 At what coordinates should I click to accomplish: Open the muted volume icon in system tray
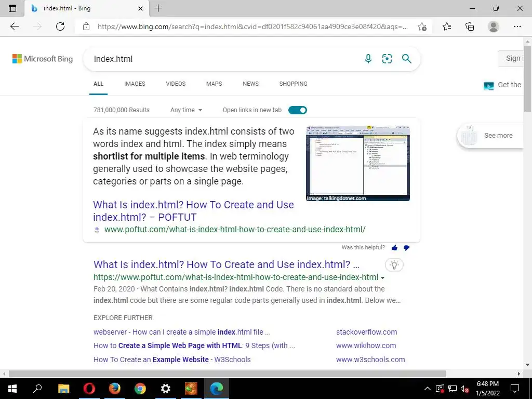click(465, 389)
